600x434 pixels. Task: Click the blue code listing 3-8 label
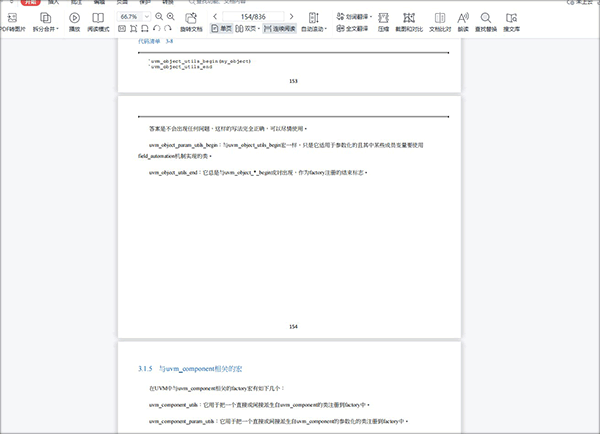pyautogui.click(x=155, y=41)
